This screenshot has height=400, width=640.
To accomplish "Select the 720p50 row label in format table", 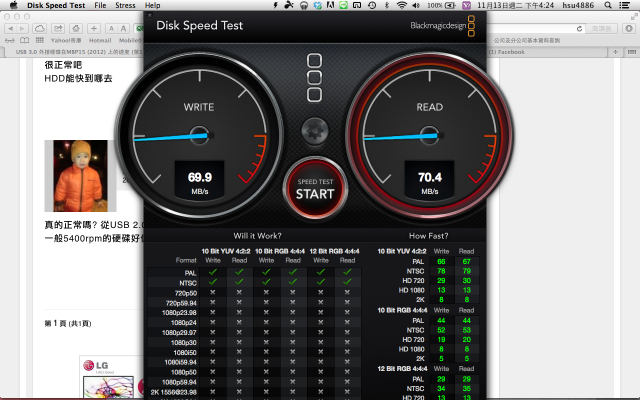I will (185, 293).
